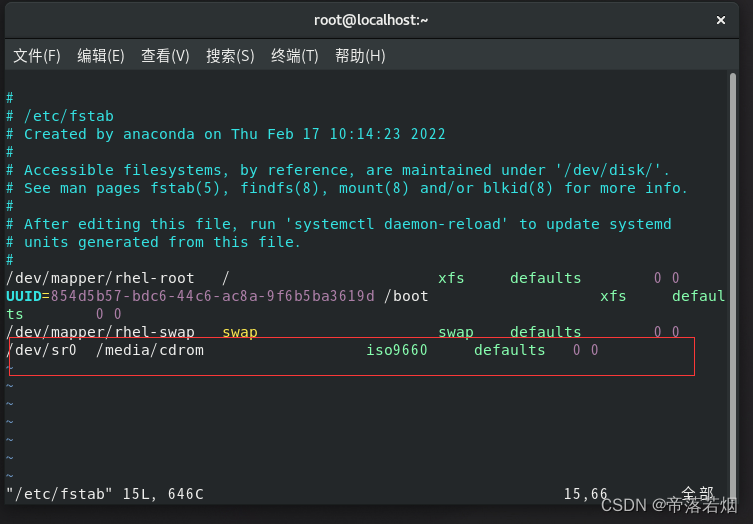Click the 'Accessible filesystems' comment line
Viewport: 753px width, 524px height.
tap(338, 170)
